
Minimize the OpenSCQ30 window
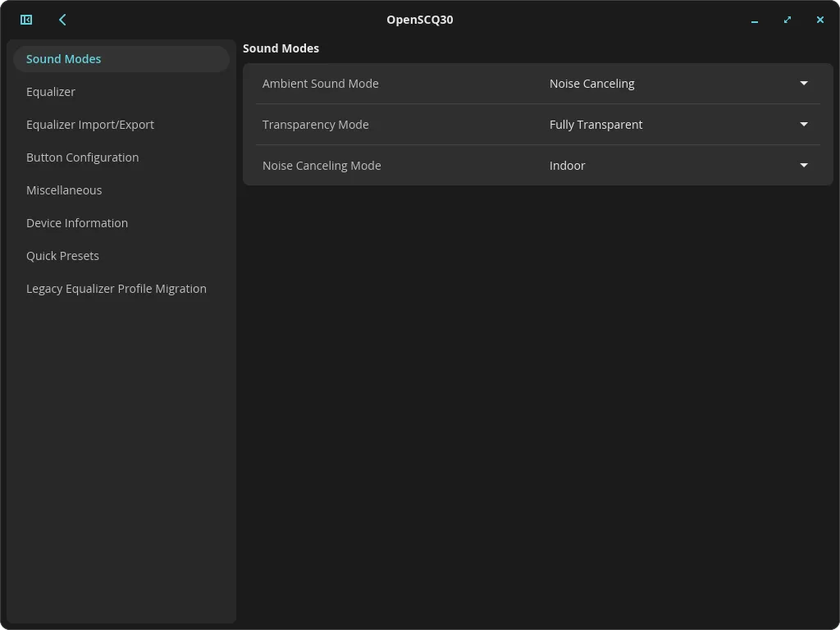coord(755,21)
